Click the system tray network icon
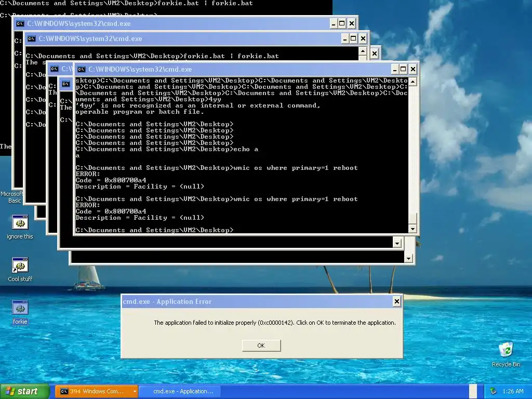This screenshot has width=532, height=399. tap(494, 391)
